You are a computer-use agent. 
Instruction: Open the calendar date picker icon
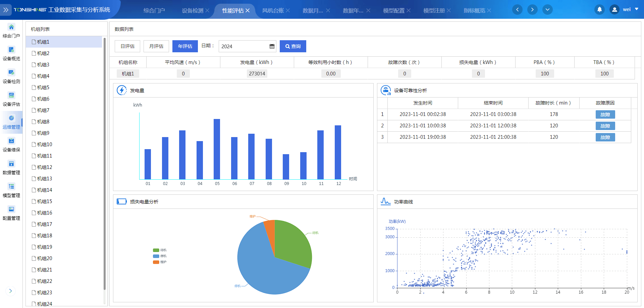point(272,47)
